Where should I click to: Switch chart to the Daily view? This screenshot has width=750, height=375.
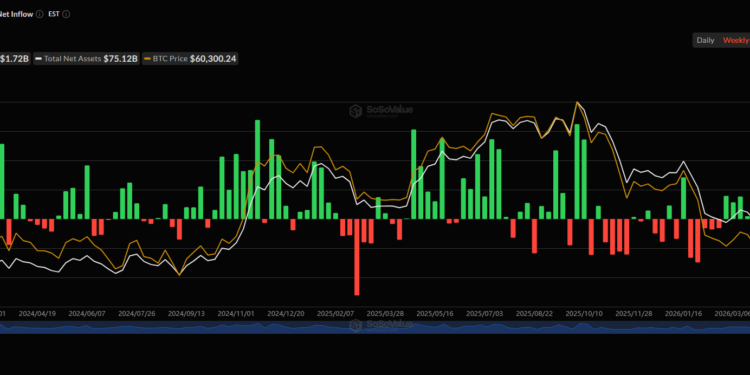(x=705, y=40)
